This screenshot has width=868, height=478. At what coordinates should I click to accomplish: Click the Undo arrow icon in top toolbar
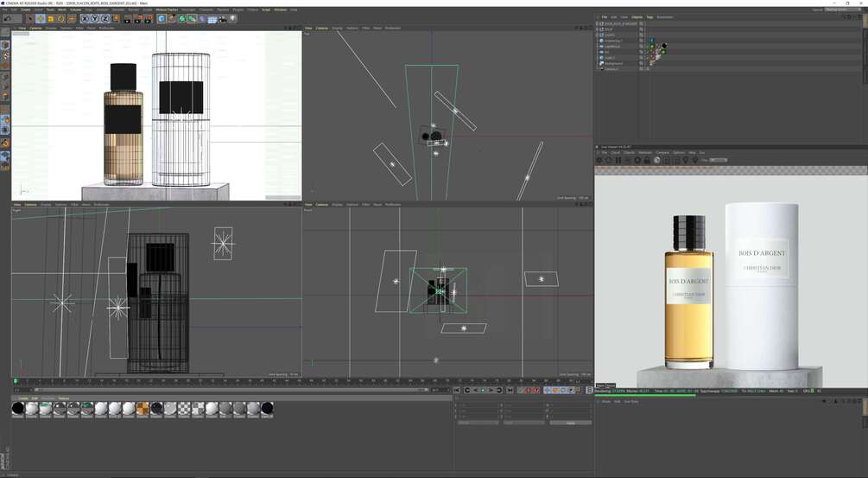coord(9,18)
